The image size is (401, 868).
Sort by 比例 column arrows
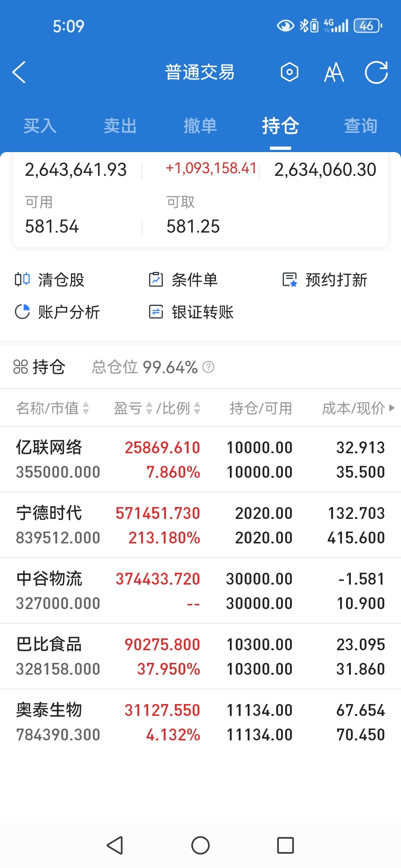point(198,408)
